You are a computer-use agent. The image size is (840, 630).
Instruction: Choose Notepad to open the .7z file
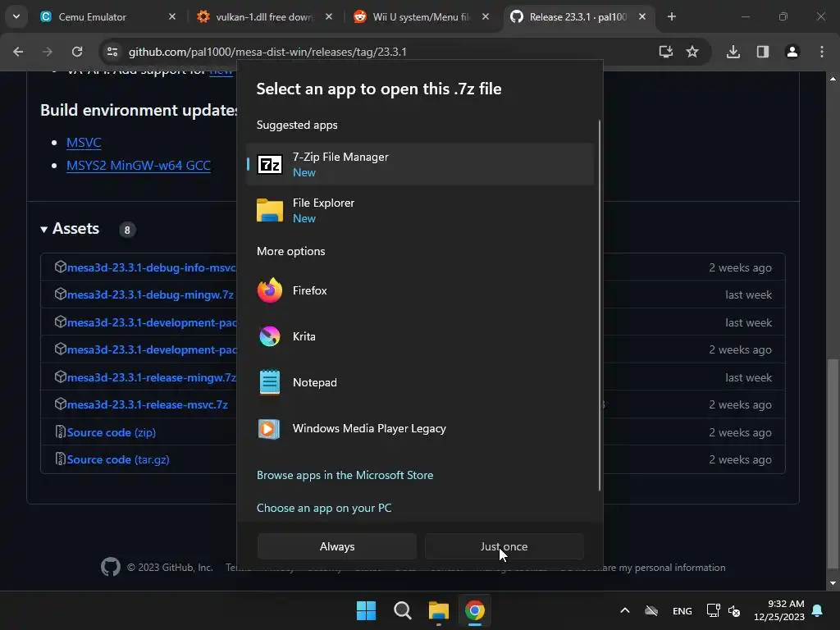(420, 382)
